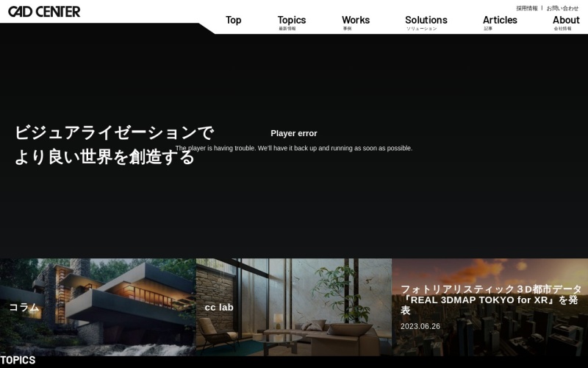Go to the Top menu item
Viewport: 588px width, 368px height.
tap(233, 20)
